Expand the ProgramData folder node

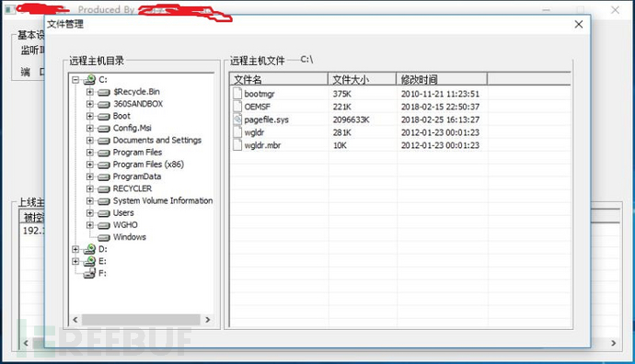pyautogui.click(x=90, y=176)
